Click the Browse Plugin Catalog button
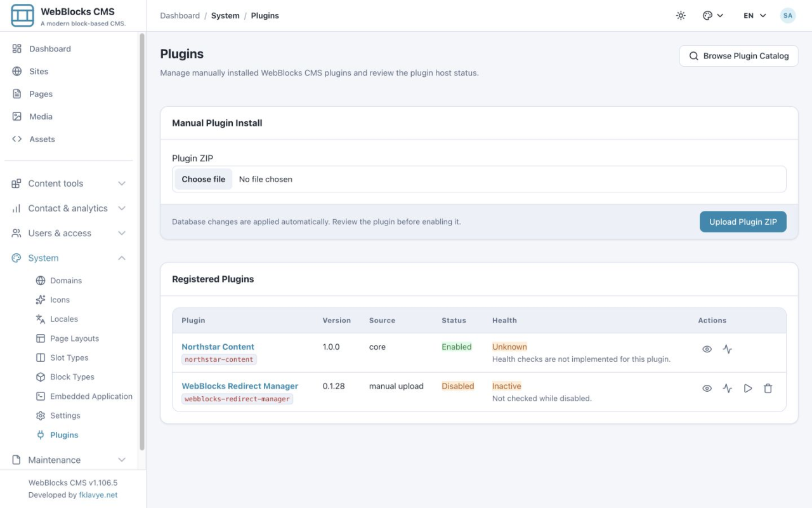 click(x=738, y=56)
